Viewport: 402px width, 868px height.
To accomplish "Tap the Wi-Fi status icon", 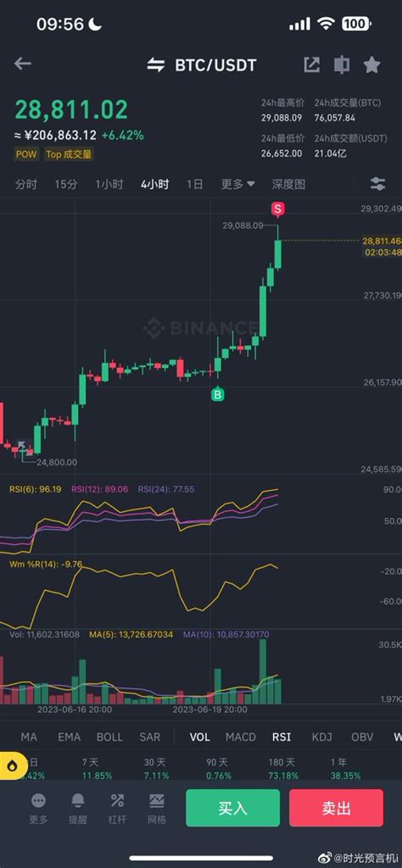I will 326,24.
